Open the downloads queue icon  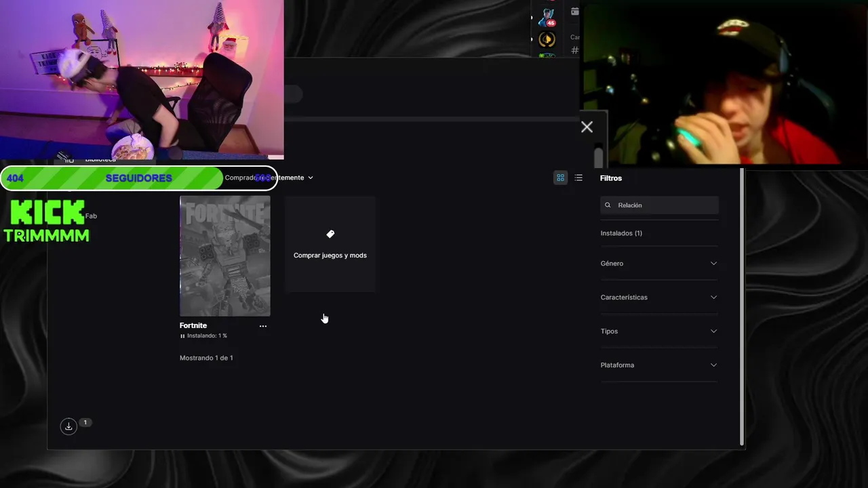click(x=68, y=426)
